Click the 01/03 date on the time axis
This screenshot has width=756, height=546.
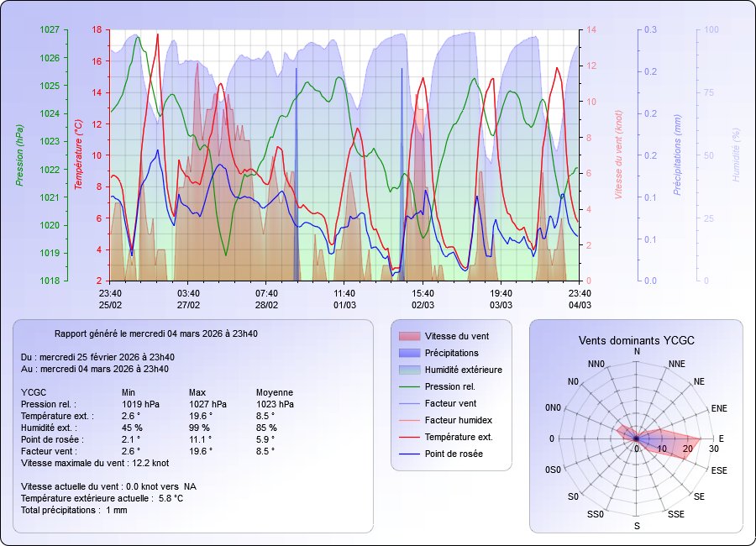[x=344, y=305]
